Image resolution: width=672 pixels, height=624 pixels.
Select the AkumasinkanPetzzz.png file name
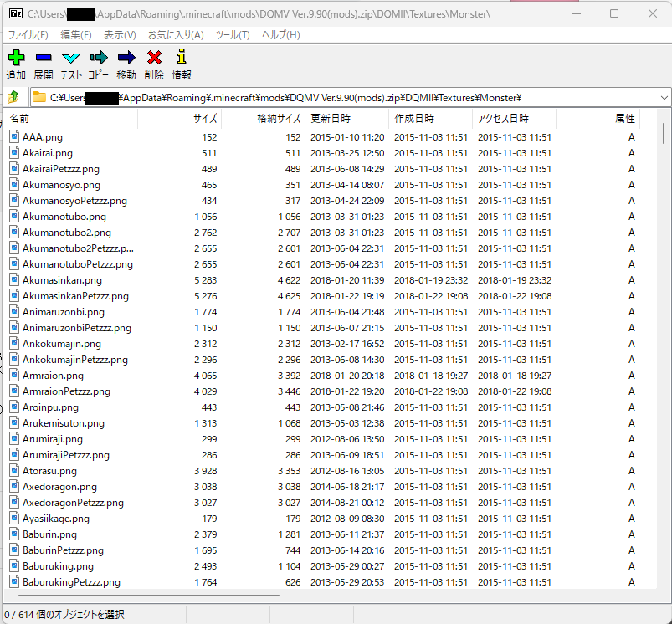tap(75, 295)
